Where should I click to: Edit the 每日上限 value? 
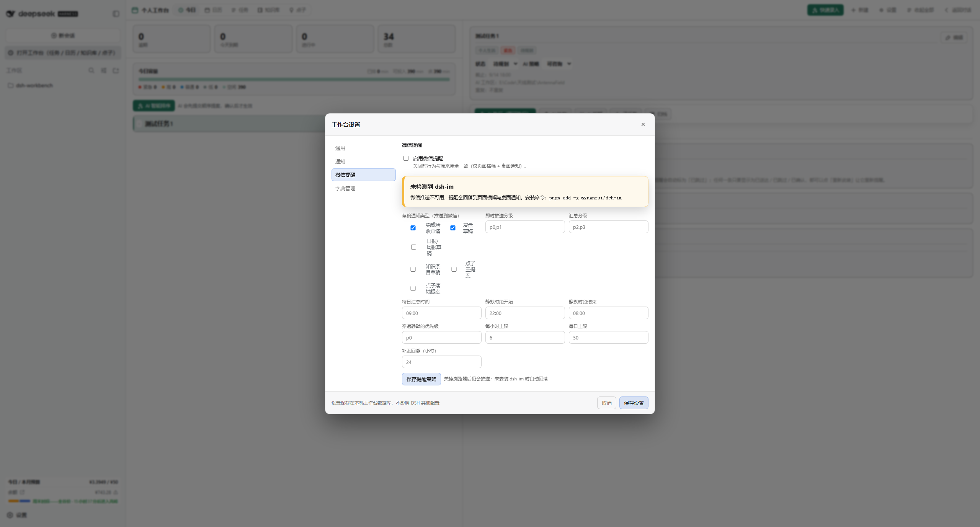point(608,338)
